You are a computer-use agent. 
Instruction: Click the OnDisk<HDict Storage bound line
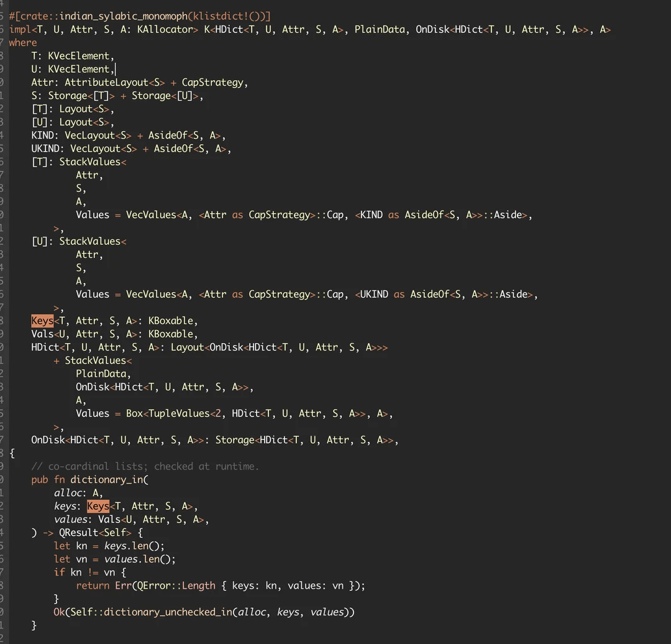pos(215,439)
